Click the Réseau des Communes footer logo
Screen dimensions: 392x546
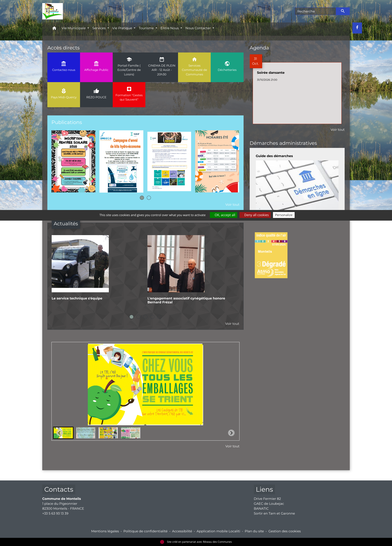162,542
